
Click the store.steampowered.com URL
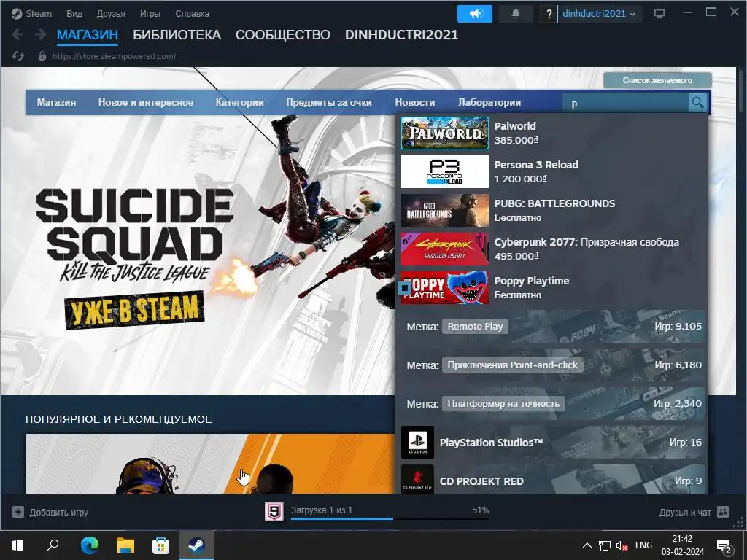click(x=114, y=56)
